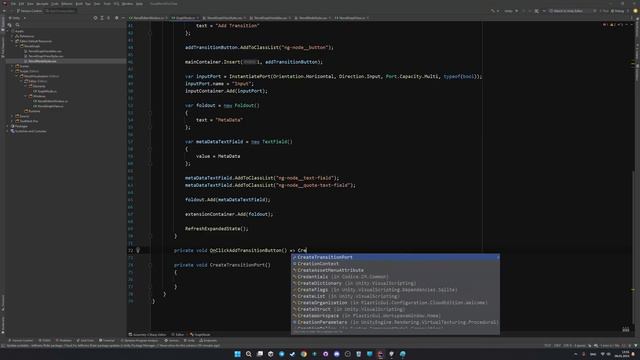Image resolution: width=640 pixels, height=360 pixels.
Task: Switch to the NovelGraphViewStyles.uss editor tab
Action: pyautogui.click(x=224, y=18)
